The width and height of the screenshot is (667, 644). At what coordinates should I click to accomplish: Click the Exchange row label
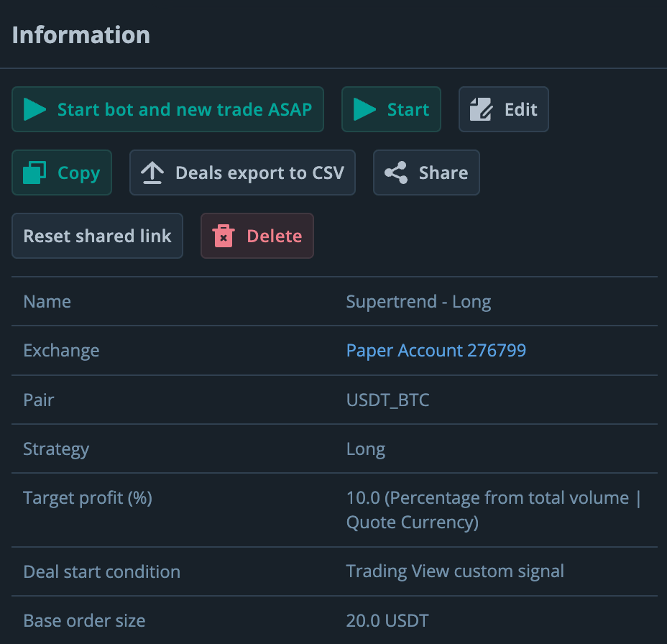point(61,351)
